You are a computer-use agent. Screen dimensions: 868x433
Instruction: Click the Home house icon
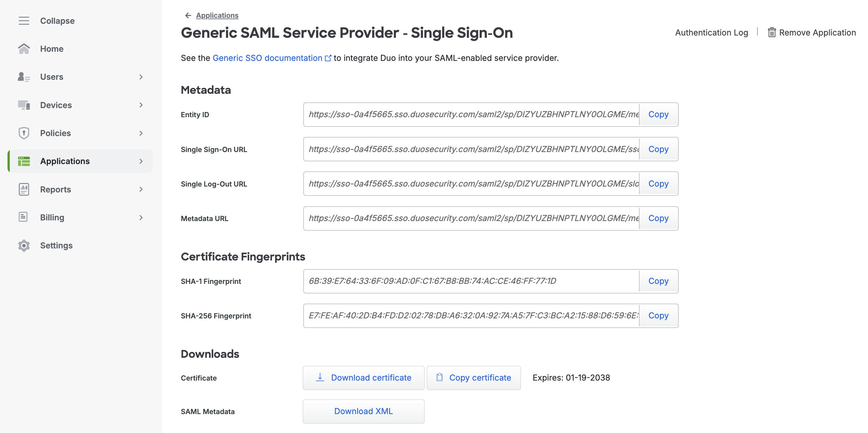pos(23,49)
